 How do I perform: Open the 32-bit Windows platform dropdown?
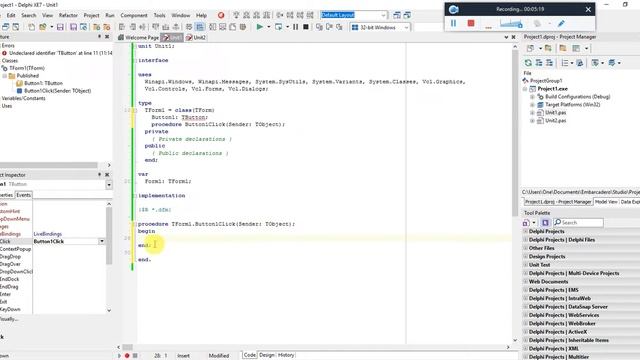point(407,27)
